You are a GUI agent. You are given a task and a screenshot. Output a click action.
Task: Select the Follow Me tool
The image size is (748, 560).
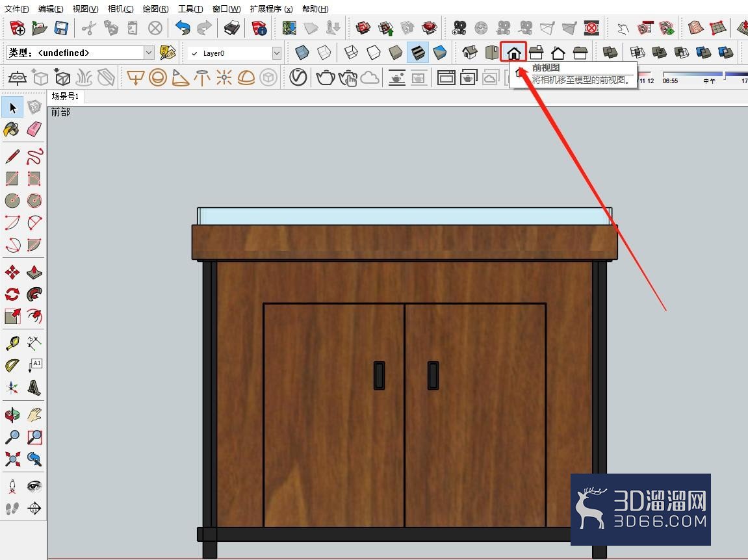(x=34, y=294)
